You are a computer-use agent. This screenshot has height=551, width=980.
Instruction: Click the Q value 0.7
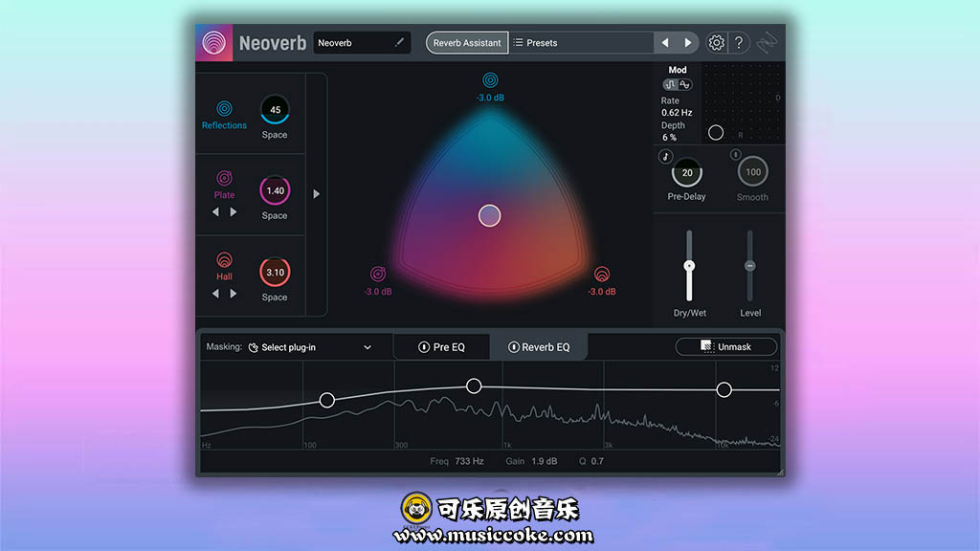(x=597, y=461)
